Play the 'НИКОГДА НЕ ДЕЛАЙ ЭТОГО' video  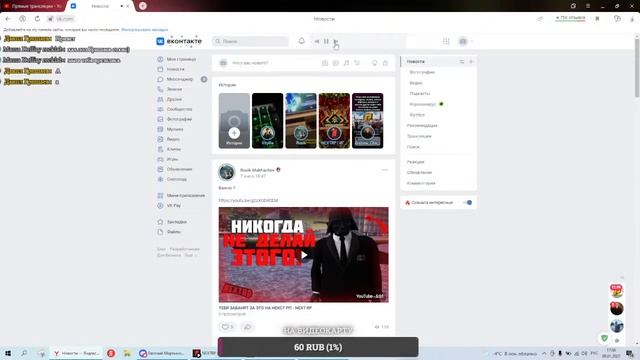pos(304,255)
